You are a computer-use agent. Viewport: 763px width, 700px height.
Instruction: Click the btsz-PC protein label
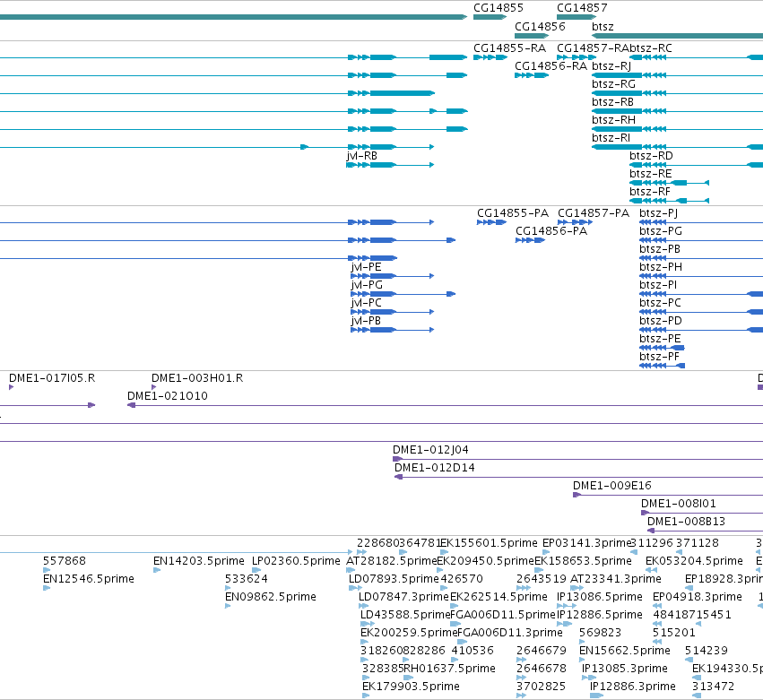point(660,303)
